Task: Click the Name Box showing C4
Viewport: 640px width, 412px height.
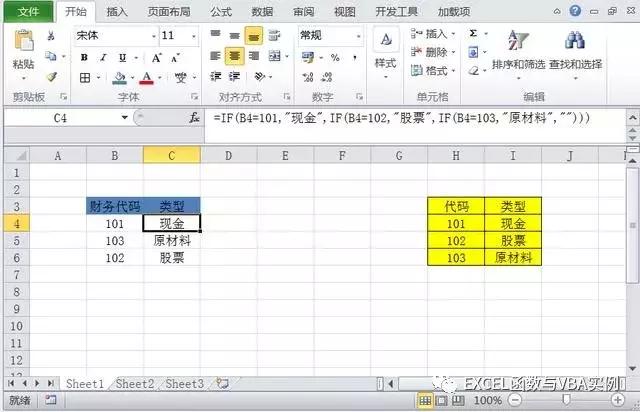Action: pos(61,118)
